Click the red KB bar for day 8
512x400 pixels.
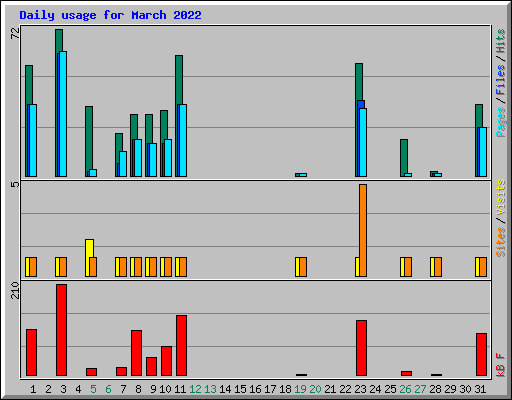[136, 353]
